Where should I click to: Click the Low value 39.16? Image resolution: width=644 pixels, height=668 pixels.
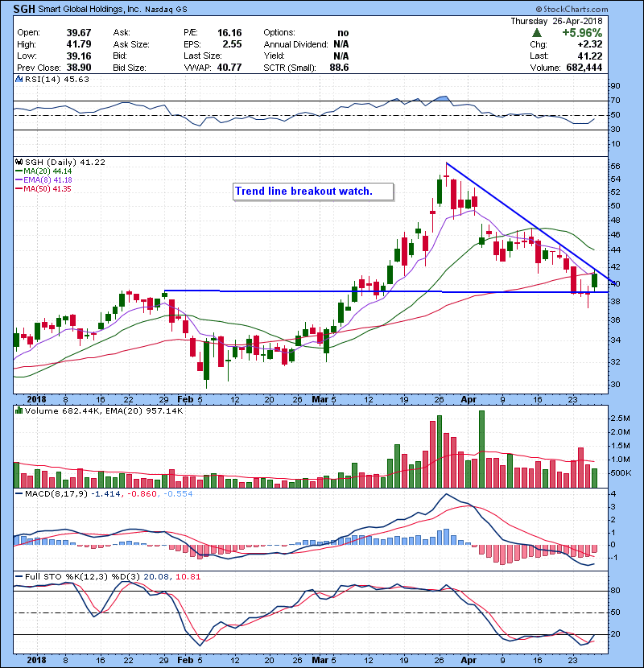pyautogui.click(x=78, y=56)
